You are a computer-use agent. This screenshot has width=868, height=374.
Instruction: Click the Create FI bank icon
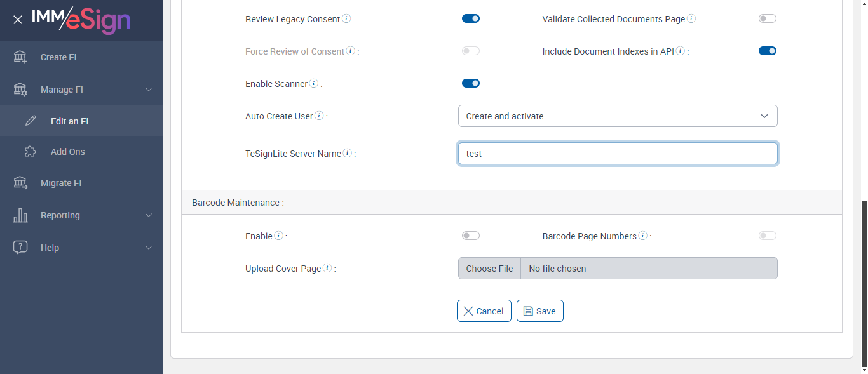[20, 57]
